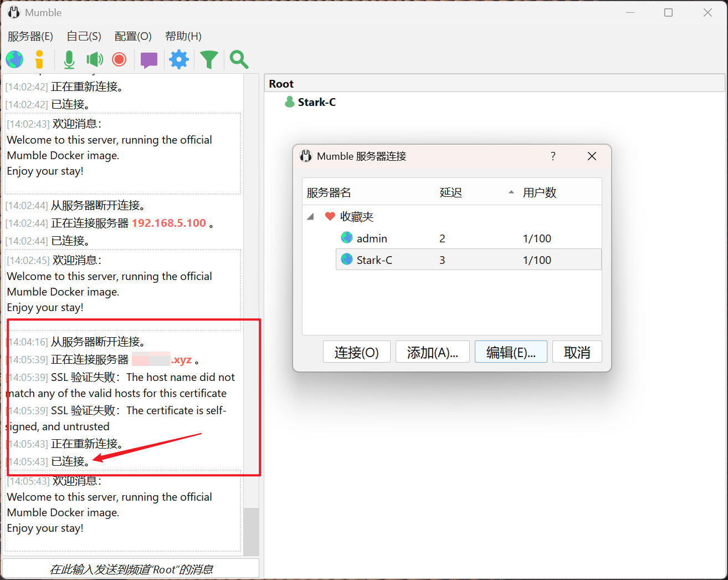Toggle speaker deafen icon
The height and width of the screenshot is (580, 728).
(x=95, y=59)
